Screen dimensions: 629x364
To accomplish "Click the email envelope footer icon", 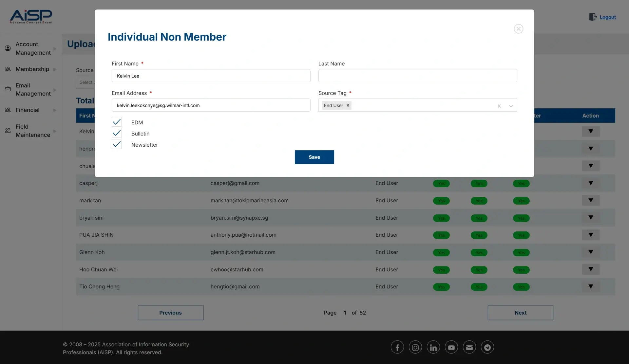I will point(469,347).
